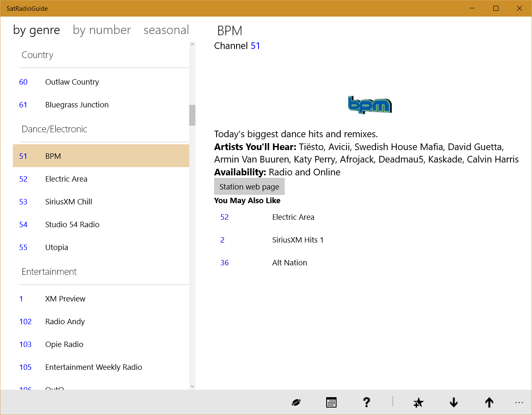Click the football sports icon

296,402
